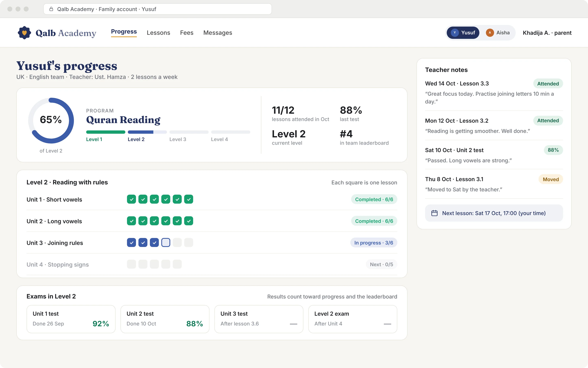
Task: Click the #4 team leaderboard stat
Action: tap(364, 138)
